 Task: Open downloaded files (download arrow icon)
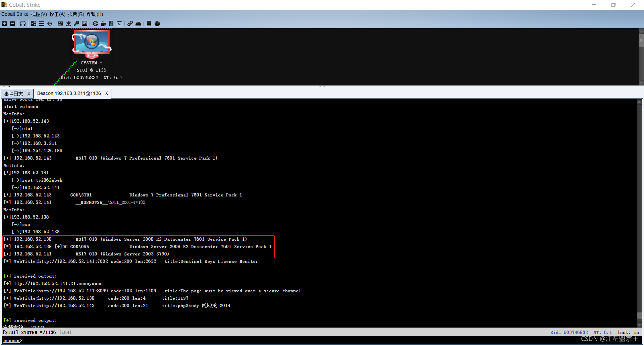point(68,23)
